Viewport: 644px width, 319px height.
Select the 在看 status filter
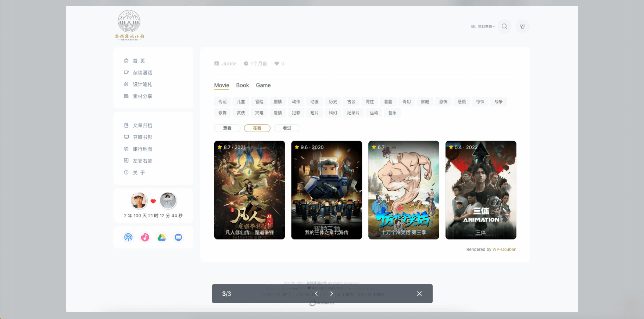[x=257, y=128]
